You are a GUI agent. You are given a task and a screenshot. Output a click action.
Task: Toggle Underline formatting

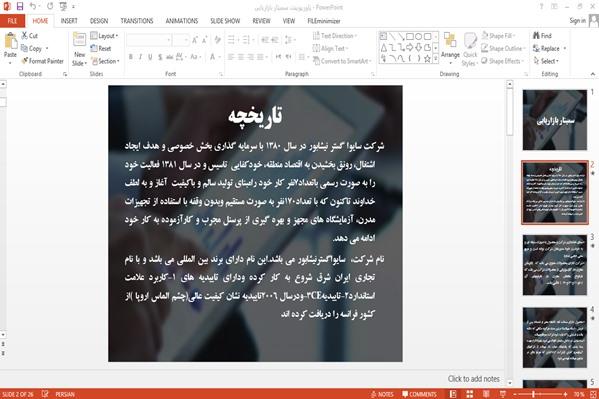pos(150,57)
